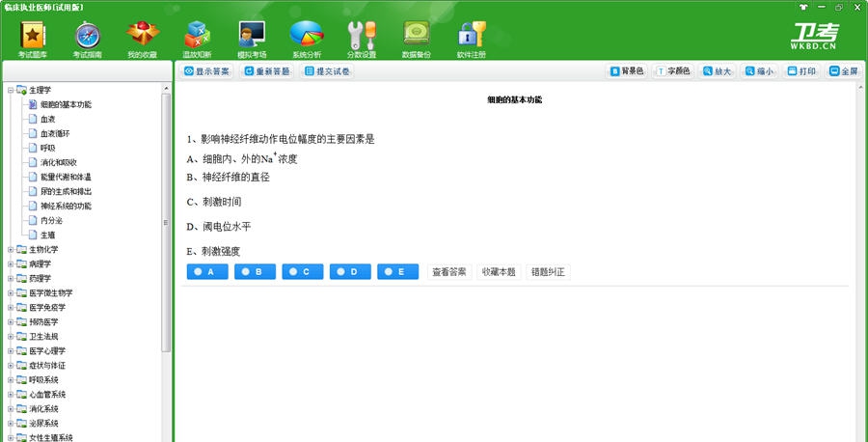The image size is (868, 442).
Task: Submit the paper with 提交试卷
Action: click(327, 71)
